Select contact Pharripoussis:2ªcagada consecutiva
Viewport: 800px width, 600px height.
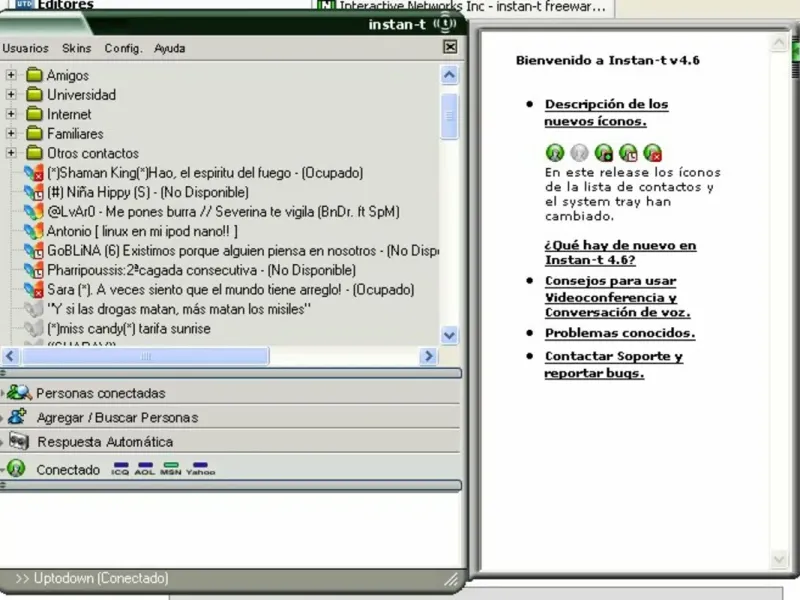pos(201,270)
